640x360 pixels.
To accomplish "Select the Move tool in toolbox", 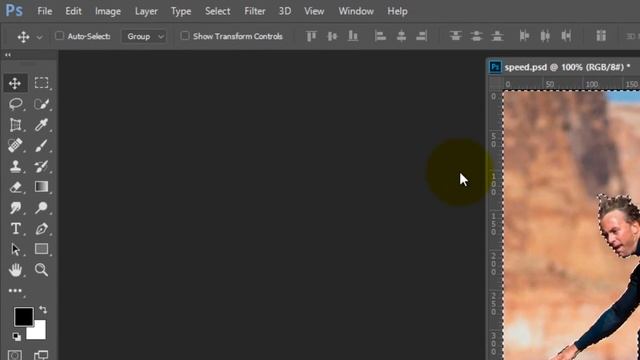I will click(x=15, y=83).
